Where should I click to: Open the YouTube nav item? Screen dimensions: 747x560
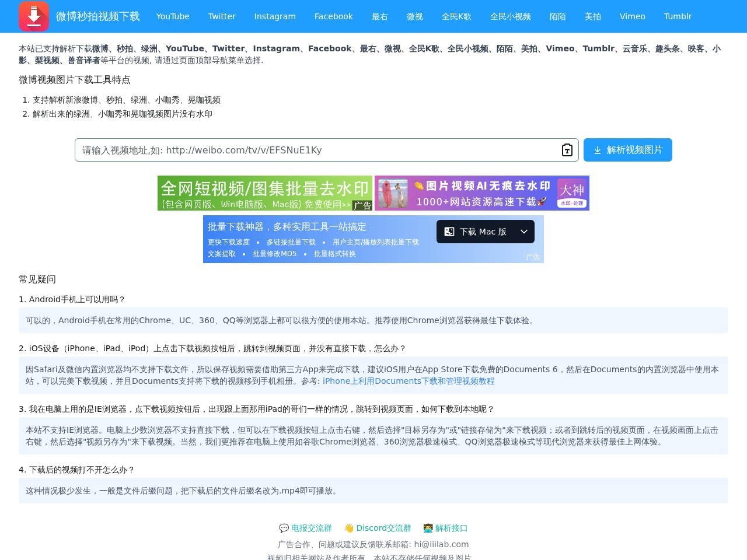click(x=173, y=16)
